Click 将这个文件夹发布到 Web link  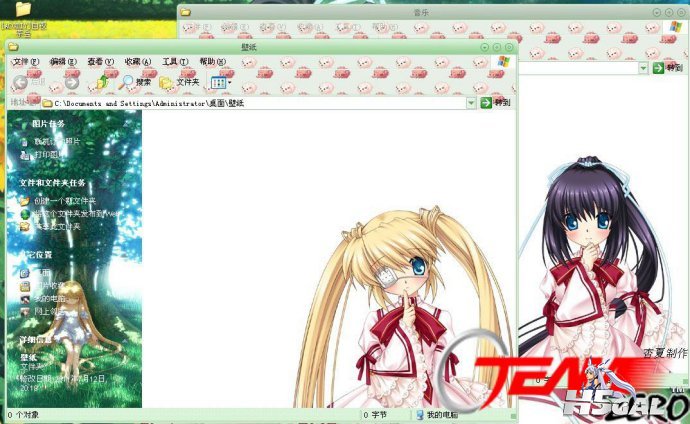pos(76,214)
